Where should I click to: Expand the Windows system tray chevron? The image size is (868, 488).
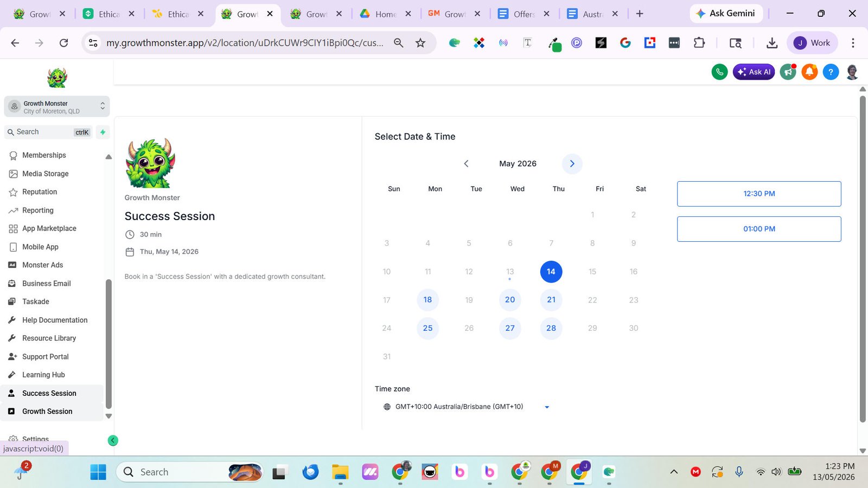coord(674,472)
